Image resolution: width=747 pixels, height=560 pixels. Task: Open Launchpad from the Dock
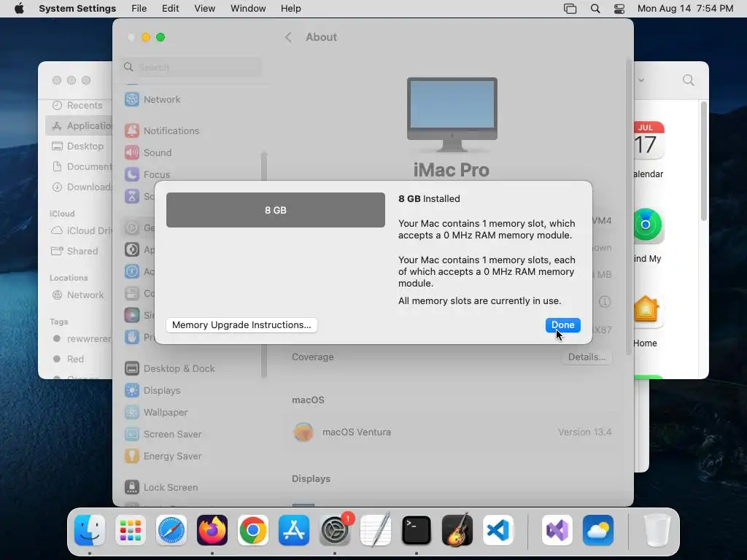pyautogui.click(x=131, y=530)
